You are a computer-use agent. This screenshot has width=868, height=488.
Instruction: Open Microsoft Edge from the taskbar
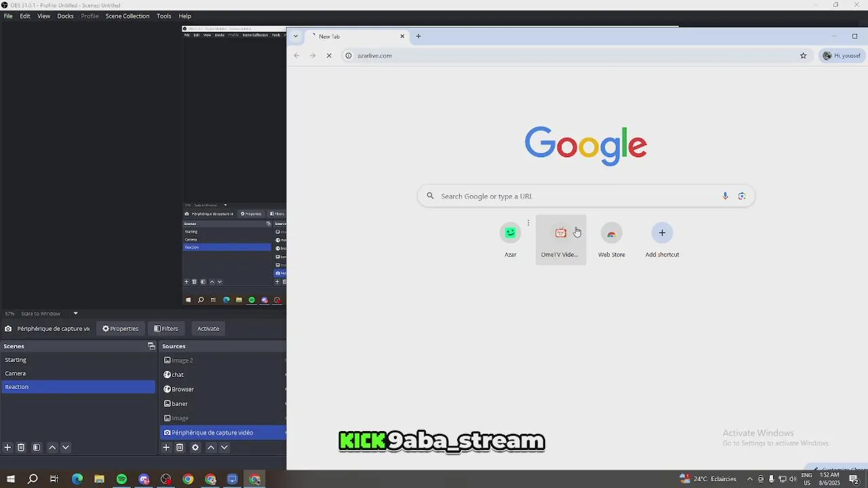click(77, 479)
